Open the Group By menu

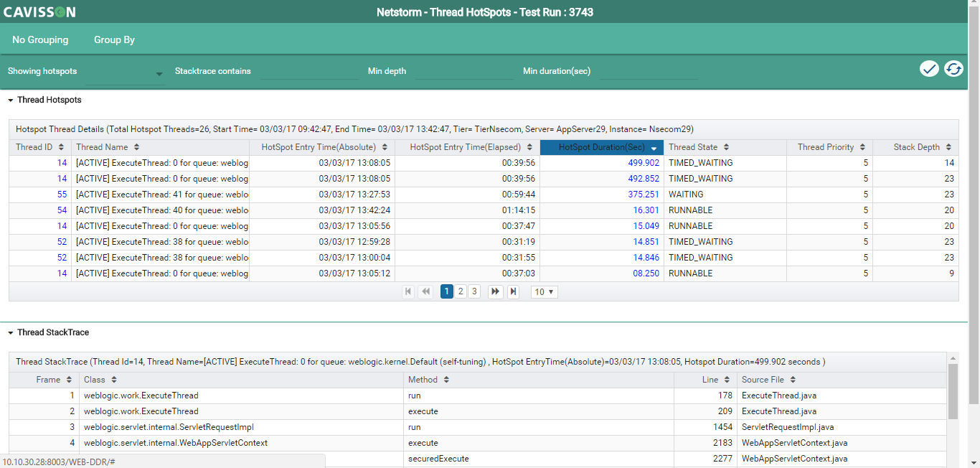114,40
